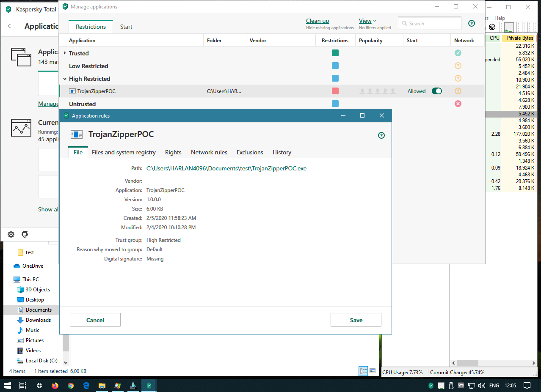
Task: Click the CPU graph icon in Process Explorer
Action: pyautogui.click(x=508, y=27)
